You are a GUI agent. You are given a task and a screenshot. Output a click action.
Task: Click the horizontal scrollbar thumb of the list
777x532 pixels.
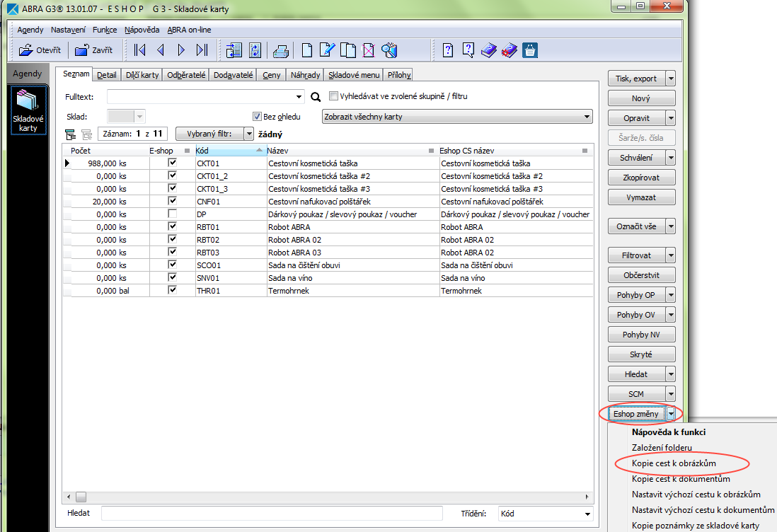(81, 497)
